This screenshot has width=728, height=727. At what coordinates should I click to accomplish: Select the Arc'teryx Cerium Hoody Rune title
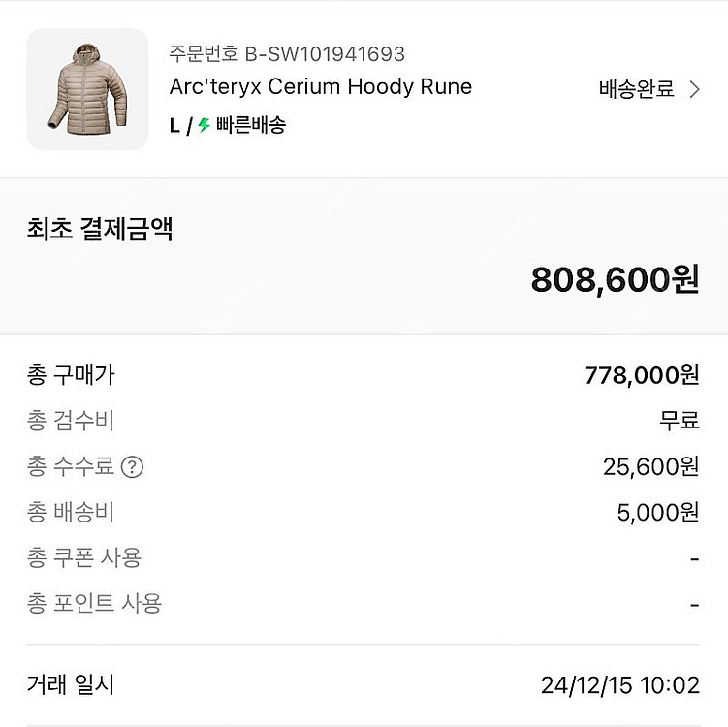[320, 86]
